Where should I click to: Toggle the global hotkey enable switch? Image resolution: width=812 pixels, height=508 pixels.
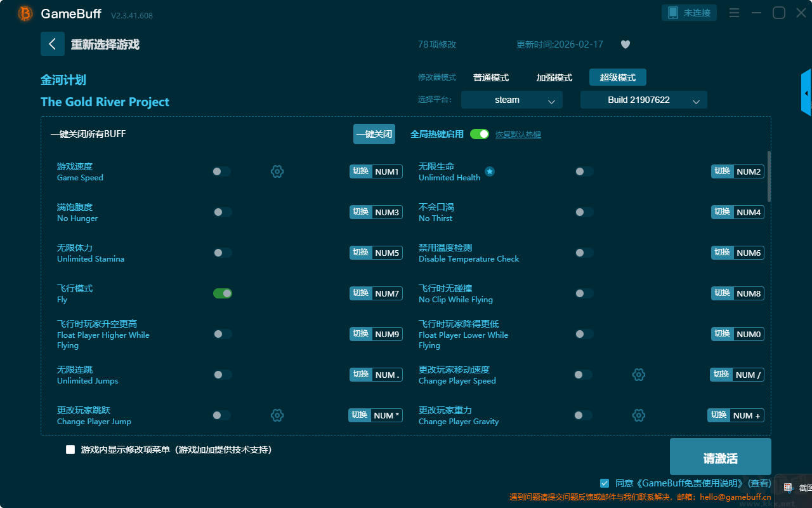[x=480, y=134]
